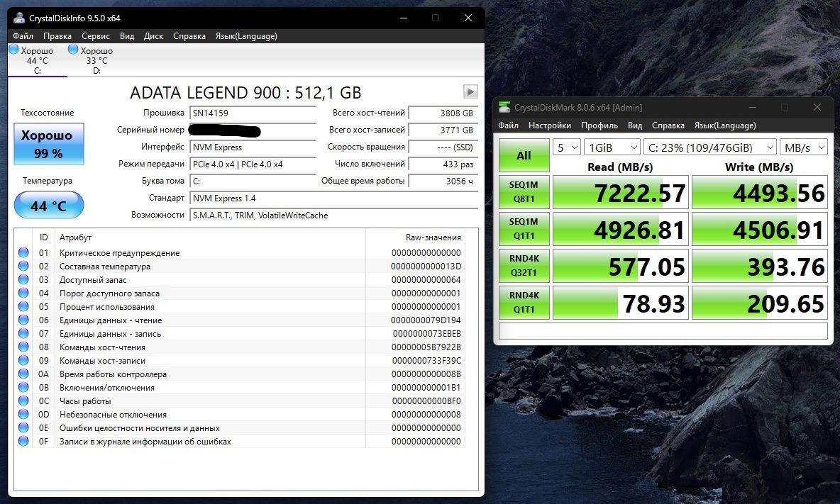The width and height of the screenshot is (840, 504).
Task: Click the Хорошо 99 % health status button
Action: [x=49, y=143]
